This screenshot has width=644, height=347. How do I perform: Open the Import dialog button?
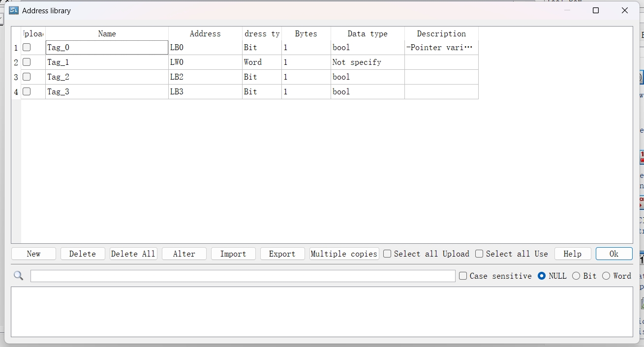(233, 254)
